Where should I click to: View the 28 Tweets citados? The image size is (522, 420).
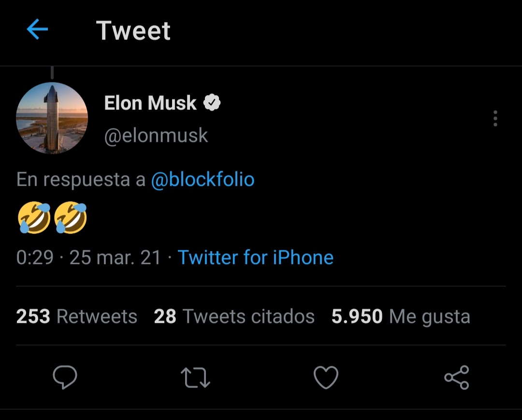[x=234, y=317]
